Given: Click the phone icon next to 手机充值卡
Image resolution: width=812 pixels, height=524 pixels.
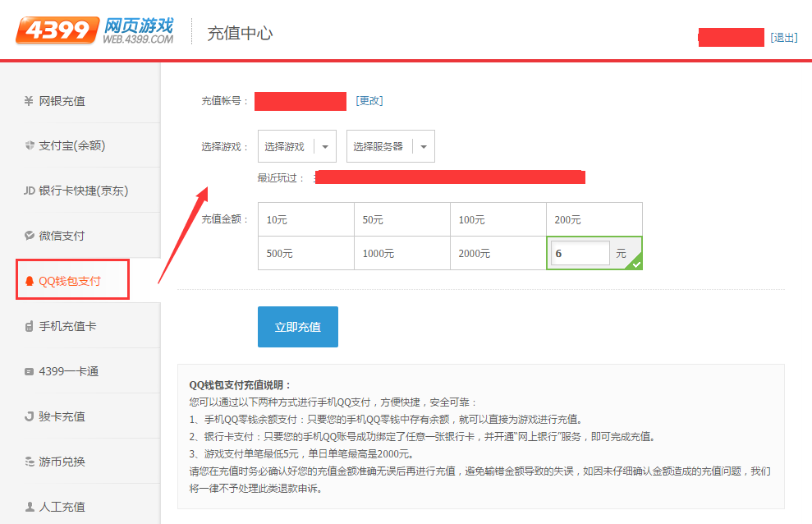Looking at the screenshot, I should 27,324.
